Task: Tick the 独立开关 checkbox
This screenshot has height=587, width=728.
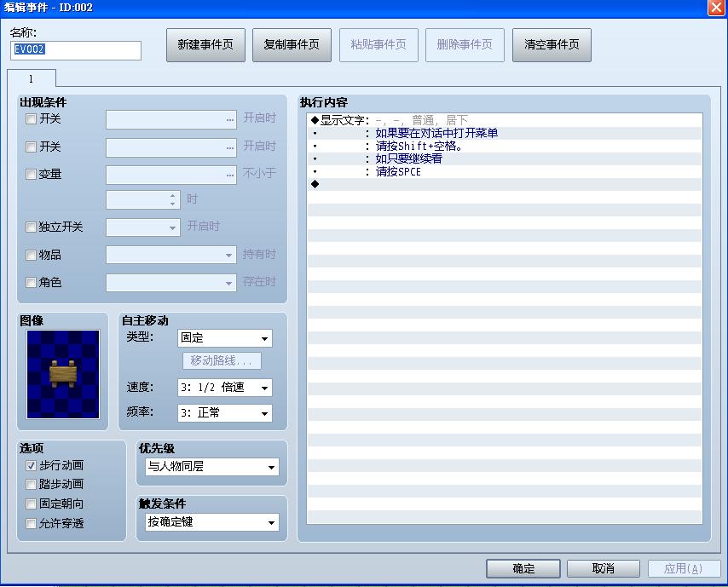Action: [31, 227]
